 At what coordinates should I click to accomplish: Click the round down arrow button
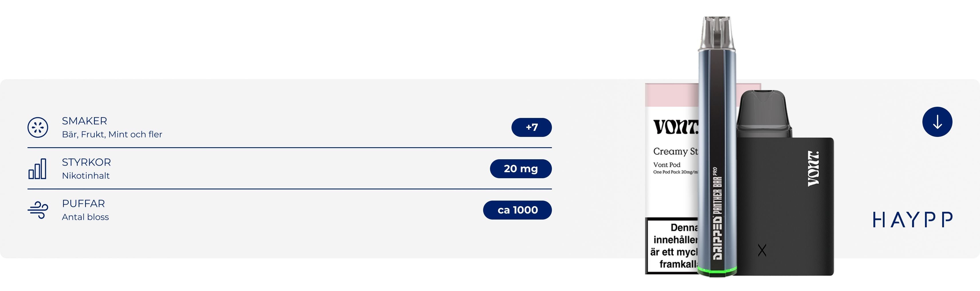[x=937, y=122]
